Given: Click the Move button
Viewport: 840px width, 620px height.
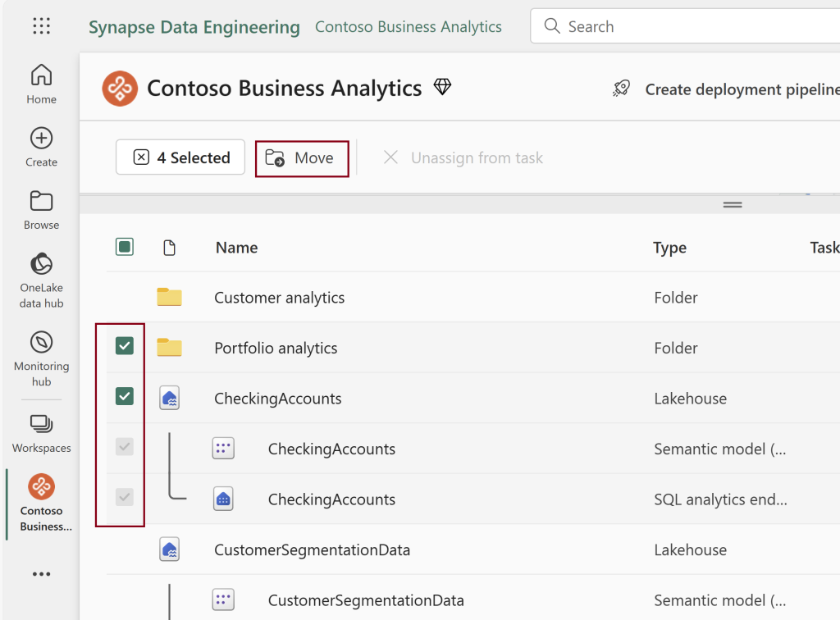Looking at the screenshot, I should 302,158.
